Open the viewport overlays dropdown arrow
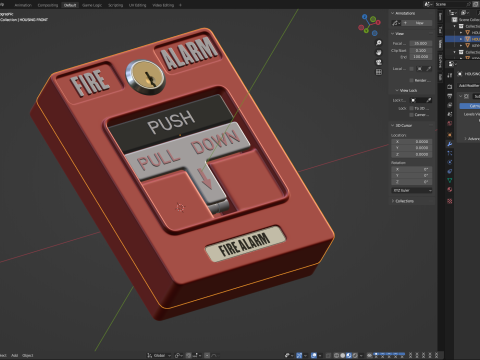 (x=320, y=355)
